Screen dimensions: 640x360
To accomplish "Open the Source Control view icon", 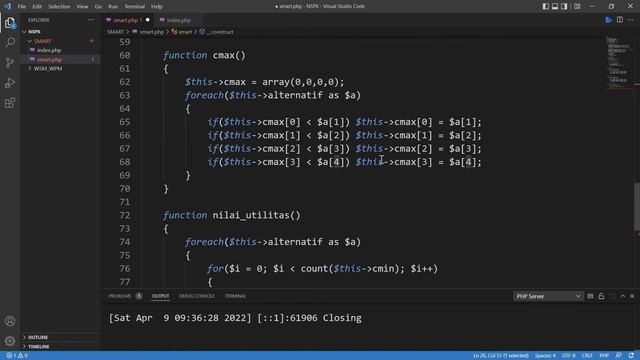I will (10, 62).
